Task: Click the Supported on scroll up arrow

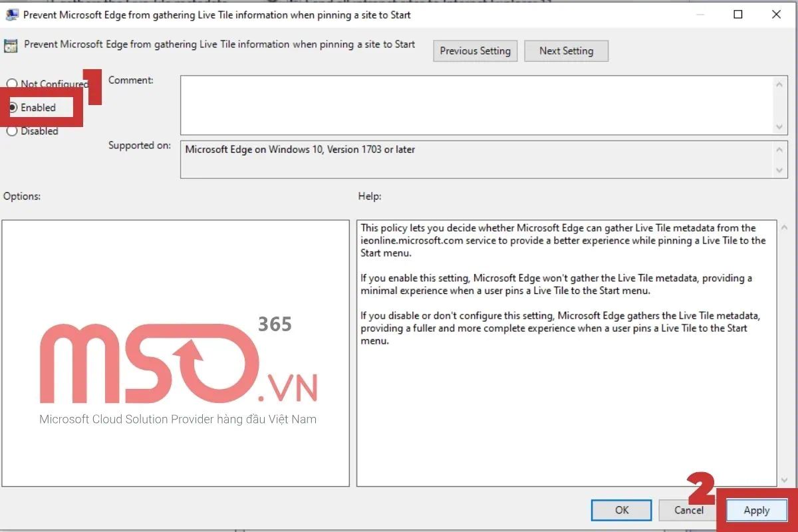Action: click(780, 150)
